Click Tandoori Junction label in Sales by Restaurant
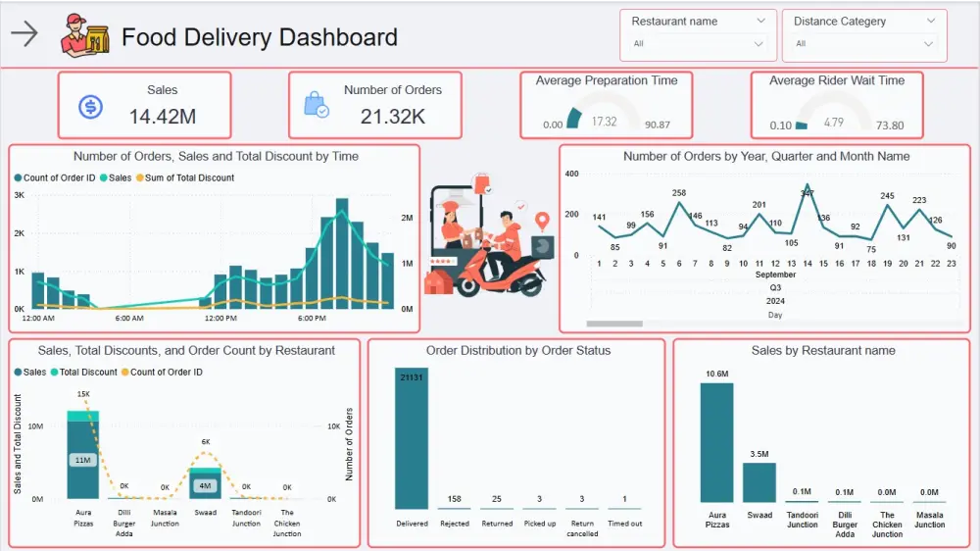 coord(802,520)
